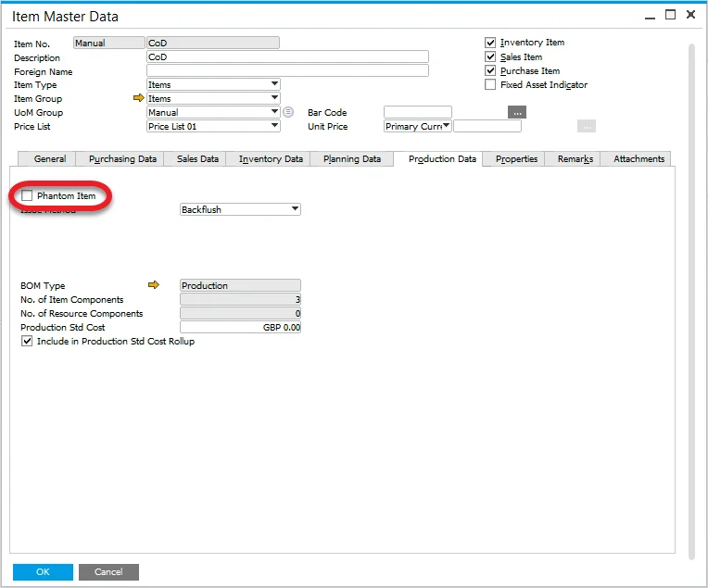Expand the Price List dropdown
The image size is (708, 588).
coord(274,126)
